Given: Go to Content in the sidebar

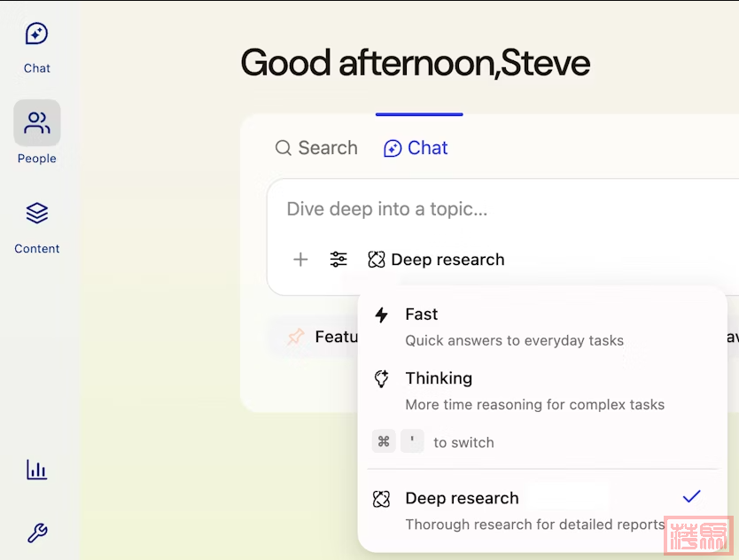Looking at the screenshot, I should (36, 225).
